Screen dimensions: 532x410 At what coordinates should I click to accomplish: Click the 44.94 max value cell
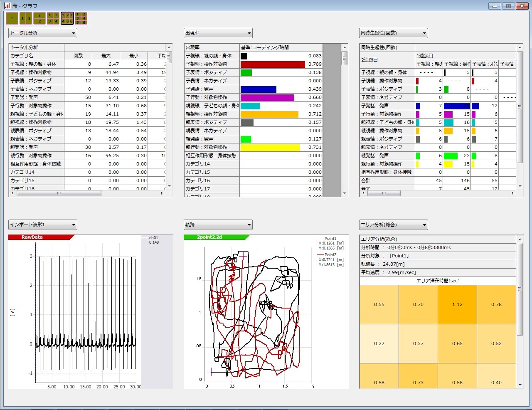coord(106,72)
